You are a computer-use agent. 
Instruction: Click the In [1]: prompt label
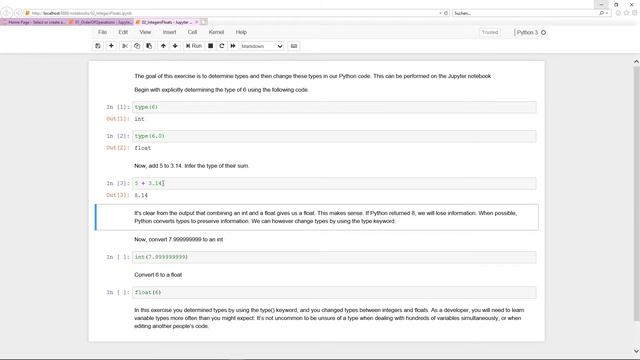pyautogui.click(x=118, y=107)
